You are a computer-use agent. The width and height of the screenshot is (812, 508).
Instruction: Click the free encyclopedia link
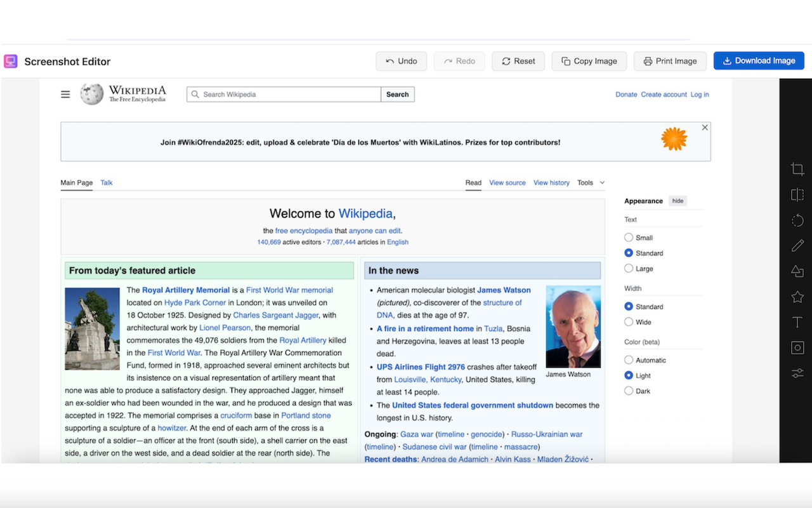tap(303, 231)
